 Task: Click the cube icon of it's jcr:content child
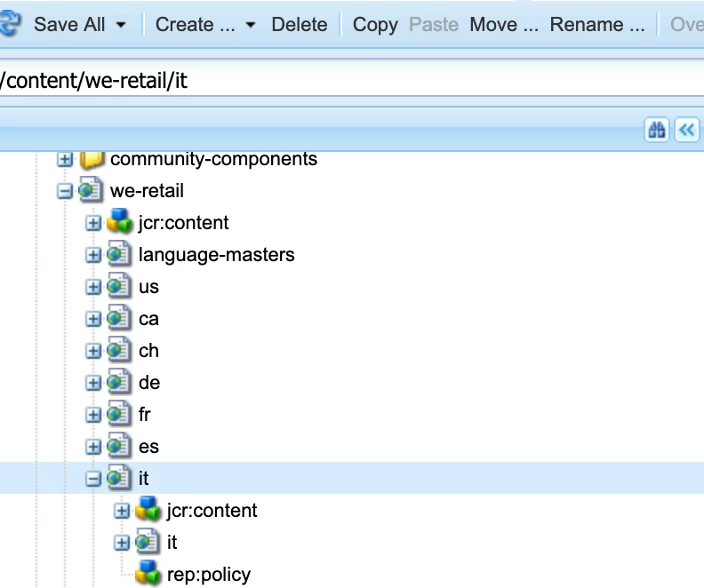pyautogui.click(x=148, y=510)
